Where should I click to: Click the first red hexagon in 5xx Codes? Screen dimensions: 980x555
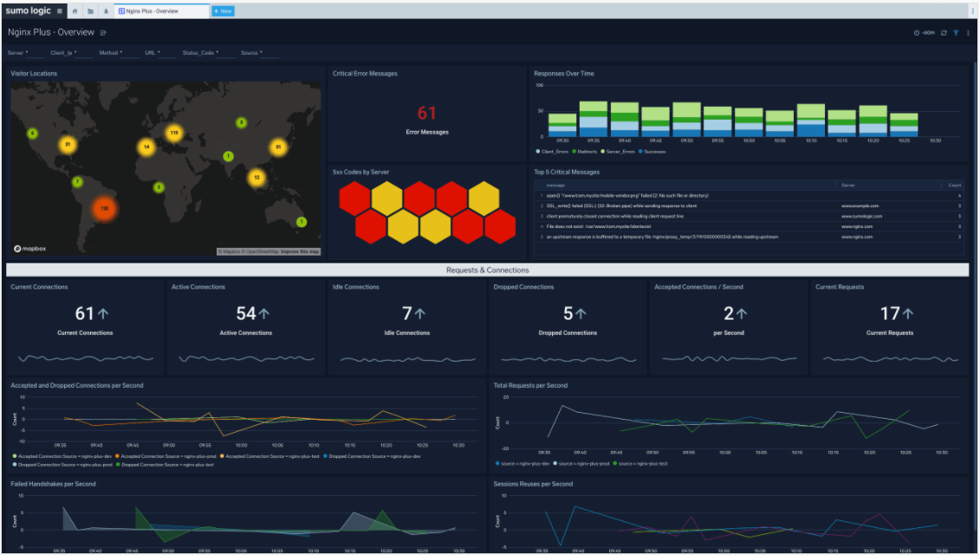click(354, 199)
